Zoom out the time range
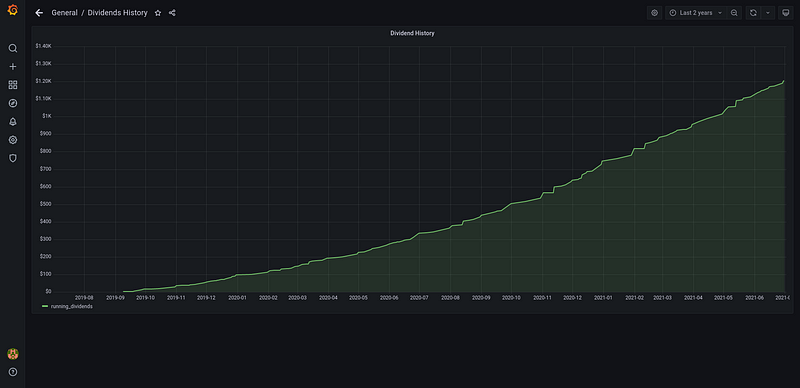 pyautogui.click(x=734, y=13)
